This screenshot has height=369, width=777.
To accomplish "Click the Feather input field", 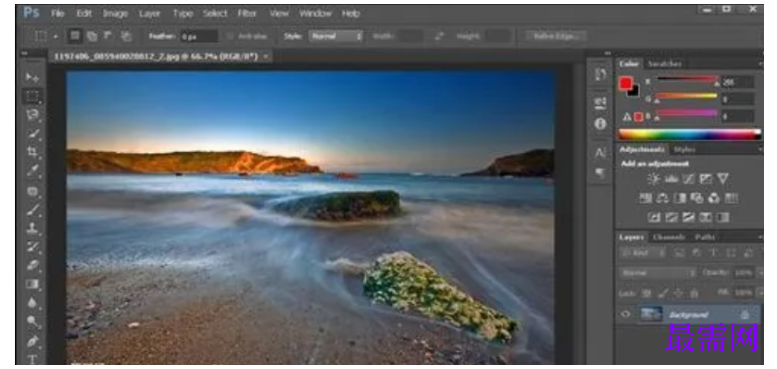I will point(199,36).
